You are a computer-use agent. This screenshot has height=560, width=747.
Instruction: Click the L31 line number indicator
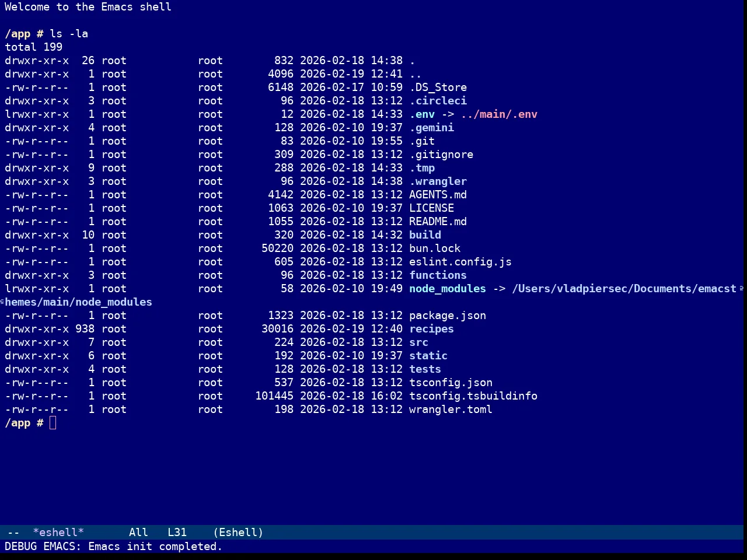click(x=177, y=533)
